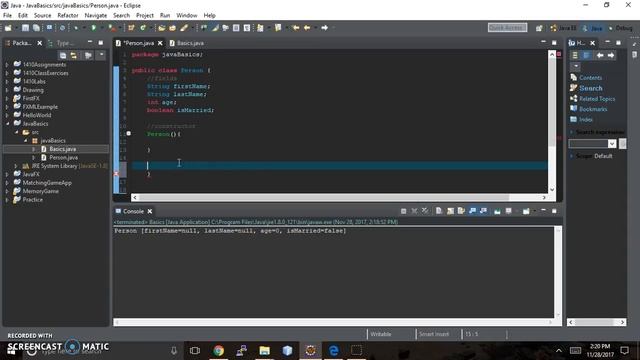640x360 pixels.
Task: Switch to the Debug perspective
Action: pos(620,28)
